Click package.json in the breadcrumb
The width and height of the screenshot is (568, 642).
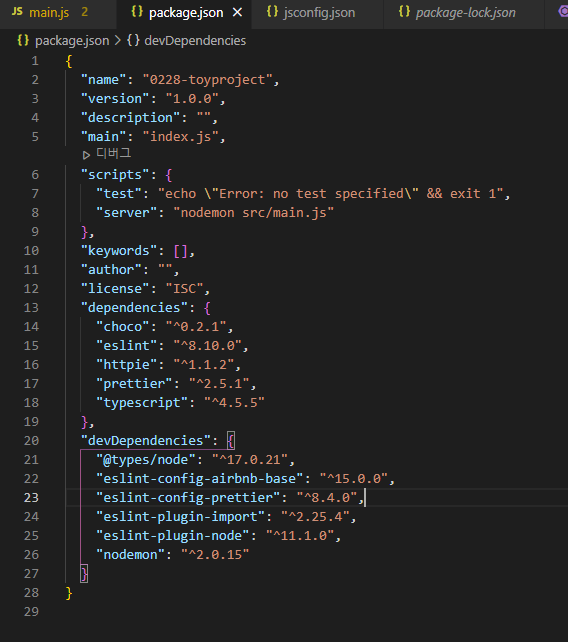[72, 41]
